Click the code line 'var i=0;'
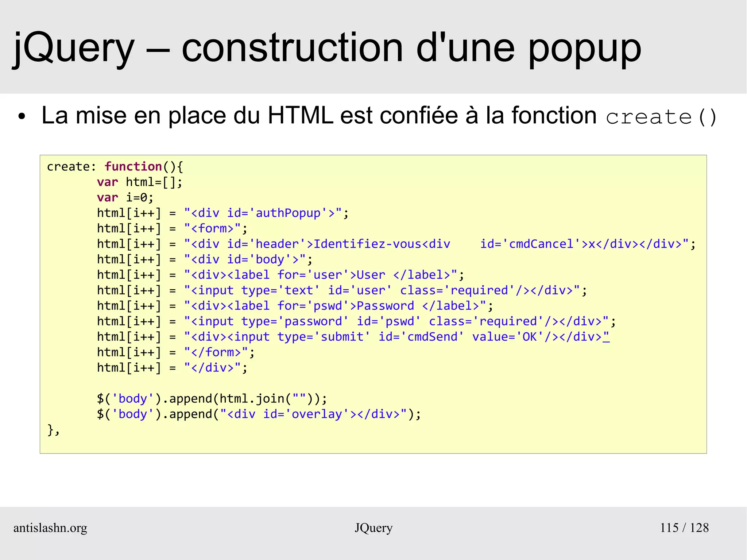The width and height of the screenshot is (747, 560). (125, 198)
